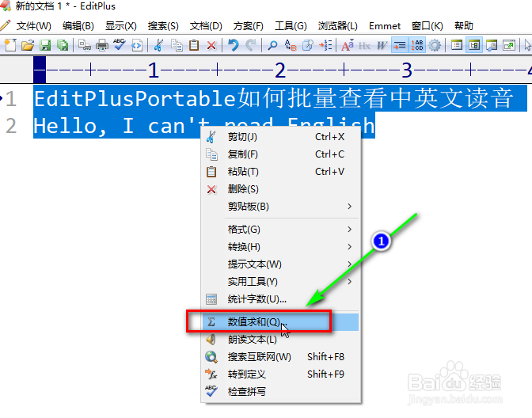This screenshot has height=418, width=532.
Task: Select 朗读文本(L) in the context menu
Action: coord(280,340)
